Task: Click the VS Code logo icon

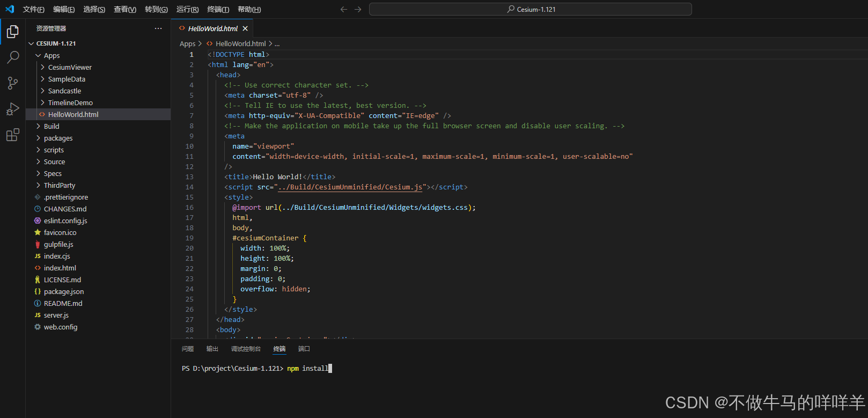Action: pyautogui.click(x=10, y=9)
